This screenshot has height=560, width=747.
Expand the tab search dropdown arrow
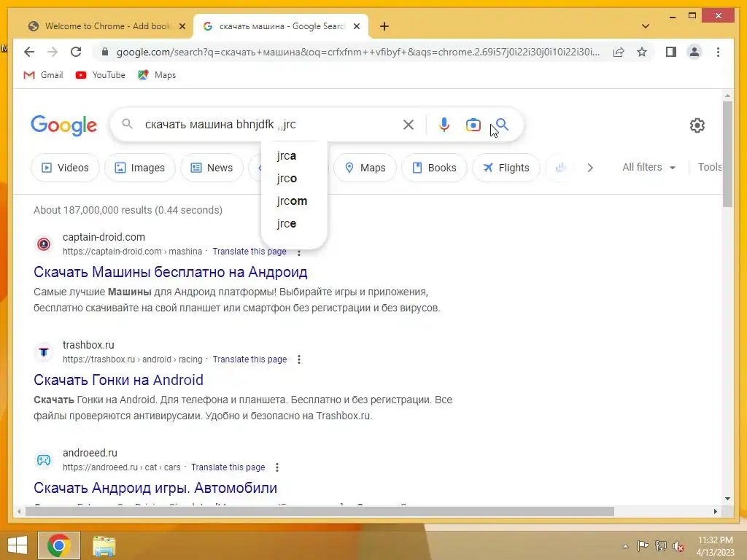[645, 26]
